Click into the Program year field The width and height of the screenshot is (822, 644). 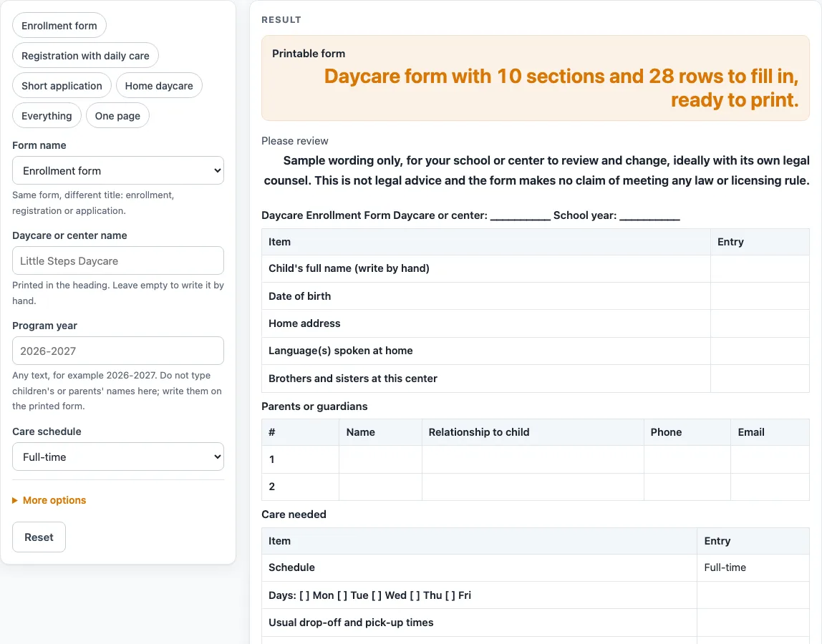point(118,351)
